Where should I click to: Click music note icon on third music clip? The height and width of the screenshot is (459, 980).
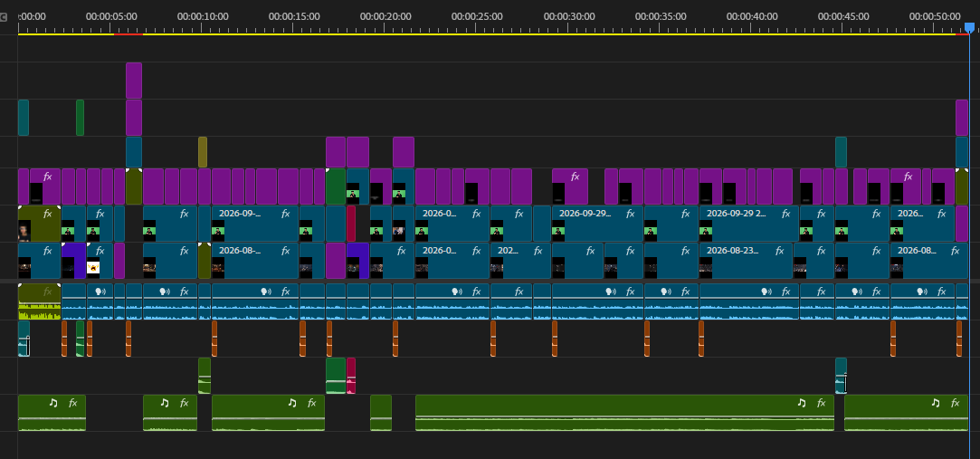pyautogui.click(x=292, y=403)
